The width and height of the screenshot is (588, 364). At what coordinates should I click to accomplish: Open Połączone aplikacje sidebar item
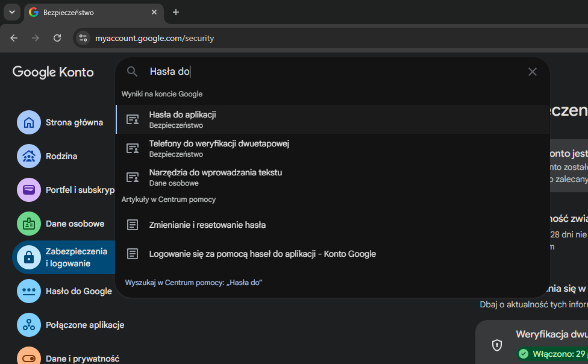click(x=69, y=325)
